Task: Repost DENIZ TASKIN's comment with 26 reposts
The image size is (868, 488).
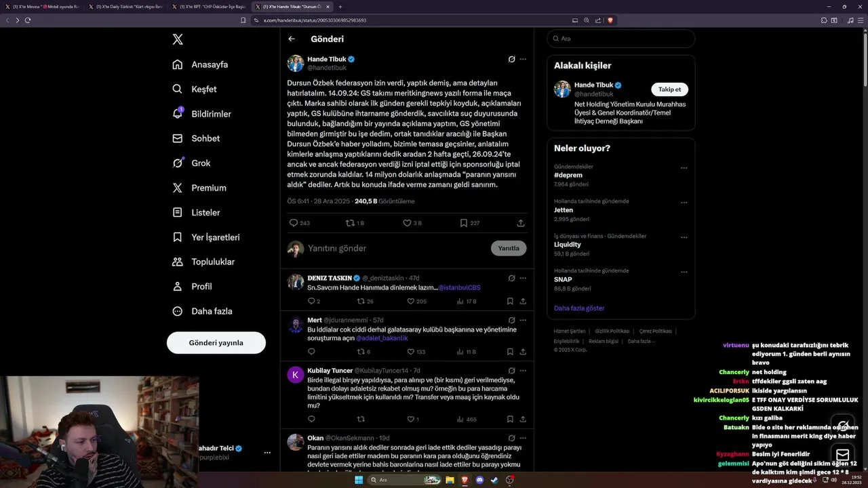Action: pyautogui.click(x=366, y=301)
